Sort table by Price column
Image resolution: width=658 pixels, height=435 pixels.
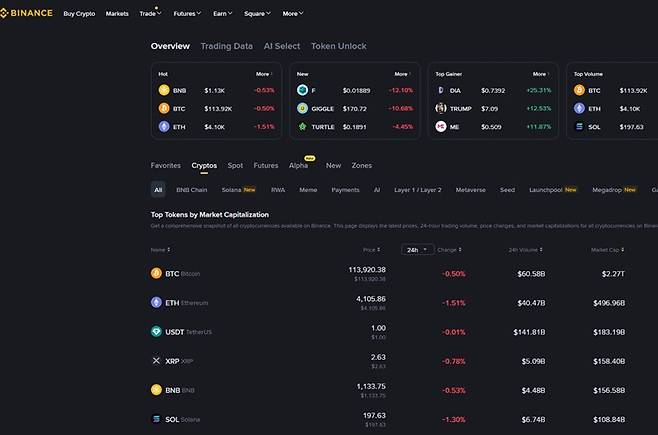(x=372, y=249)
